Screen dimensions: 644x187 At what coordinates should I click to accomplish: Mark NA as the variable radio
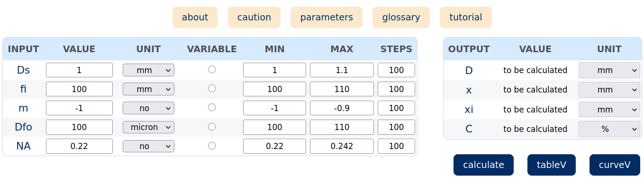pyautogui.click(x=212, y=145)
